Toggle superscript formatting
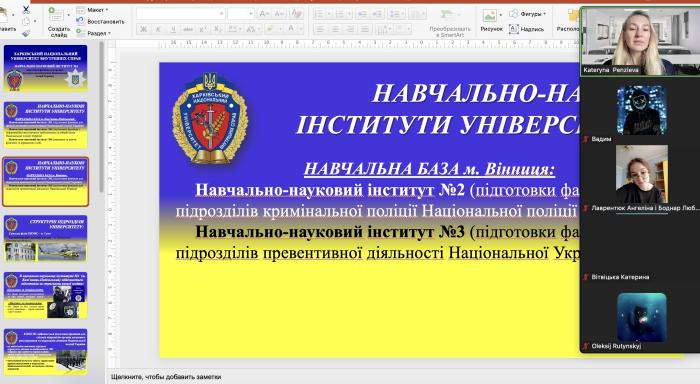The width and height of the screenshot is (700, 384). (203, 29)
